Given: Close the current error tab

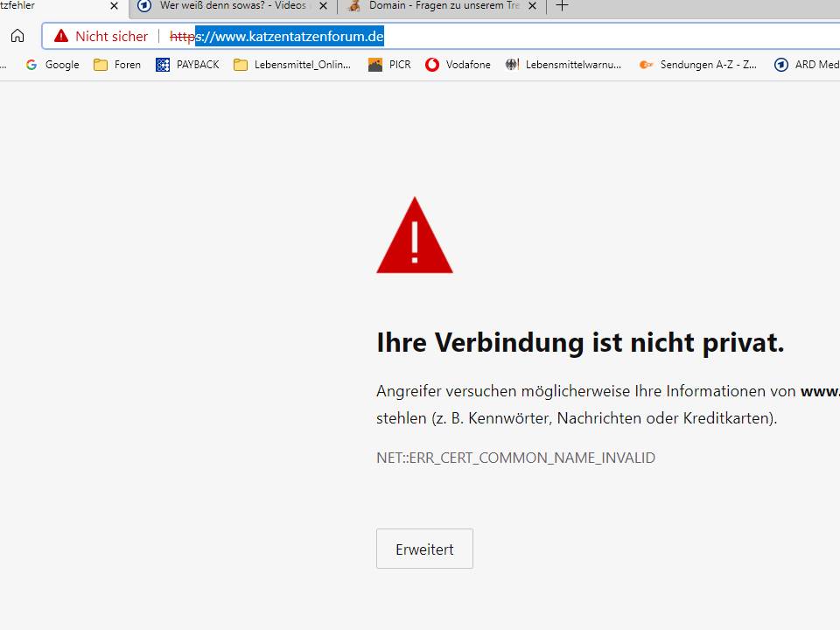Looking at the screenshot, I should point(114,6).
